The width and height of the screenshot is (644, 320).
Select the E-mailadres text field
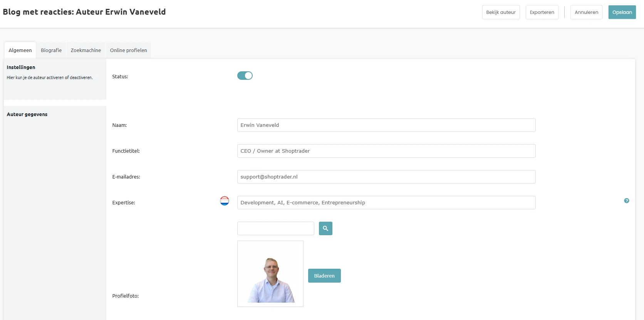[x=386, y=177]
